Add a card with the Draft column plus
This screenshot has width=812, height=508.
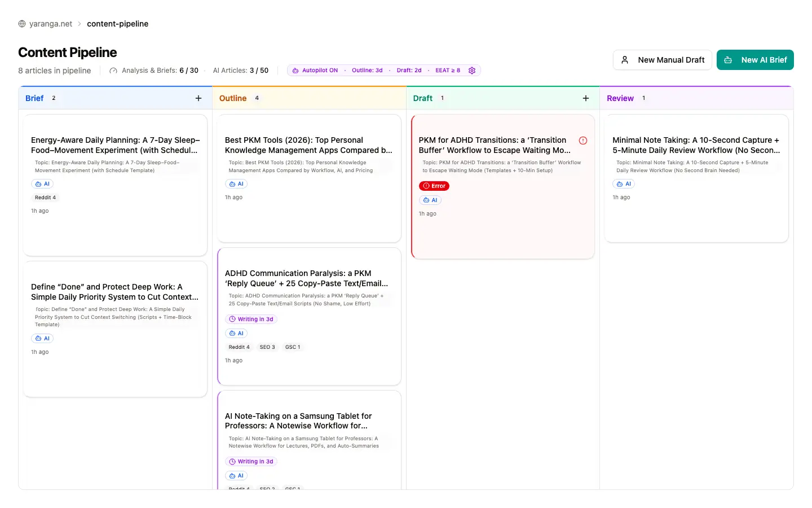tap(586, 98)
